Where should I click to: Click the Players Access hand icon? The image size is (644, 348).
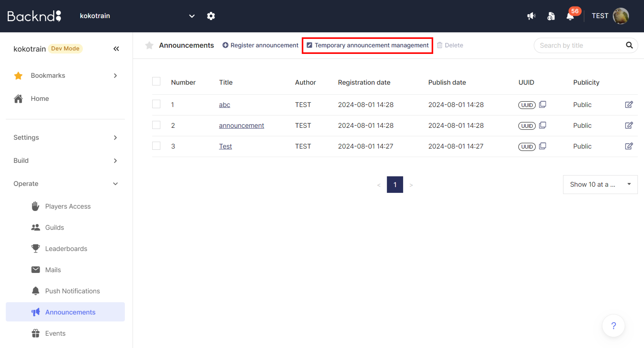(x=35, y=206)
